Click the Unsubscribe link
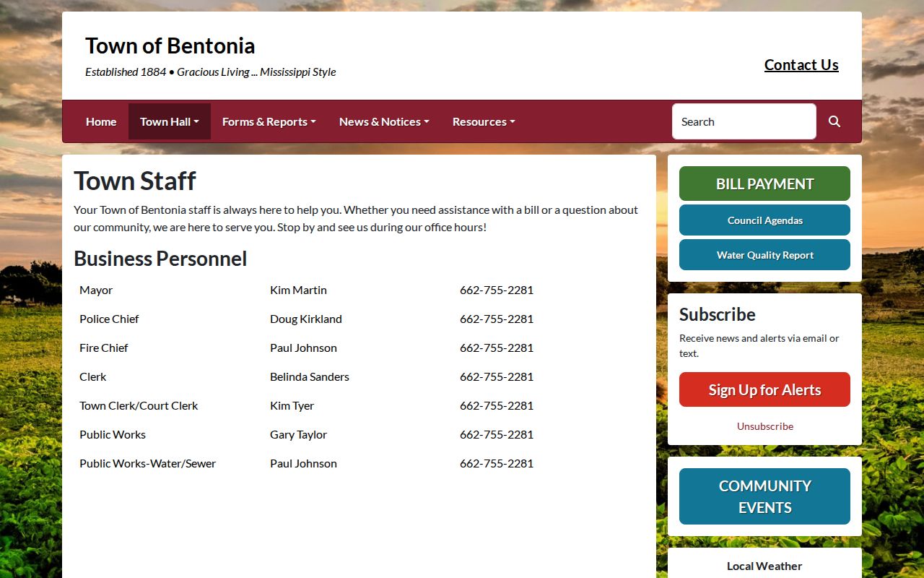This screenshot has width=924, height=578. tap(765, 426)
